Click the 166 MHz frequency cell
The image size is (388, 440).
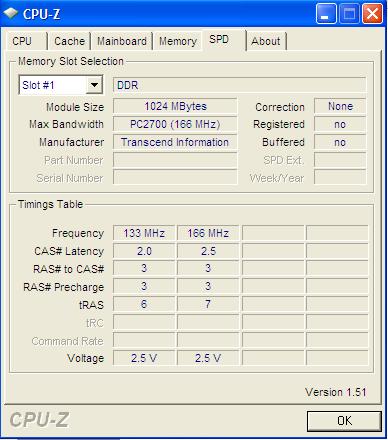(x=208, y=233)
